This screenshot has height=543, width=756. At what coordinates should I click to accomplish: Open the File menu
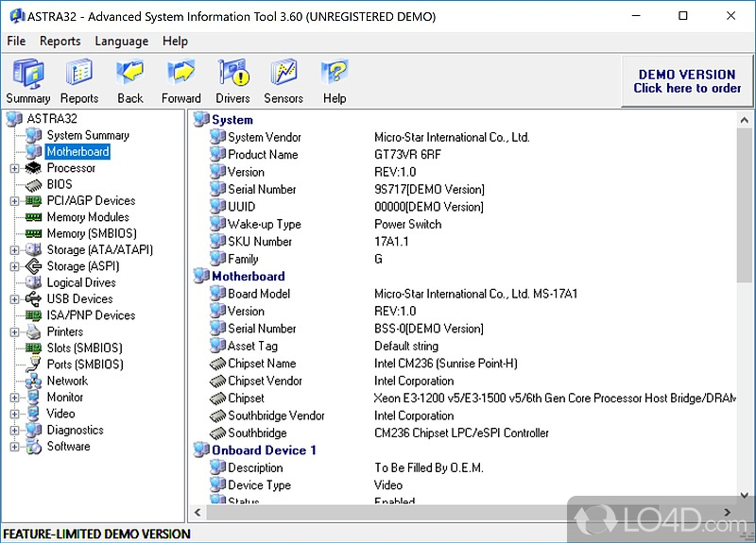[16, 41]
